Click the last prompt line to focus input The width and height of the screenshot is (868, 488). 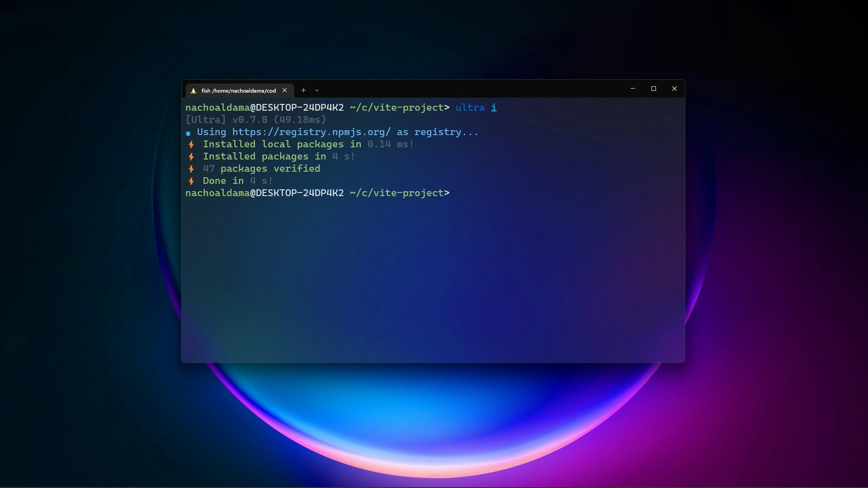click(317, 193)
